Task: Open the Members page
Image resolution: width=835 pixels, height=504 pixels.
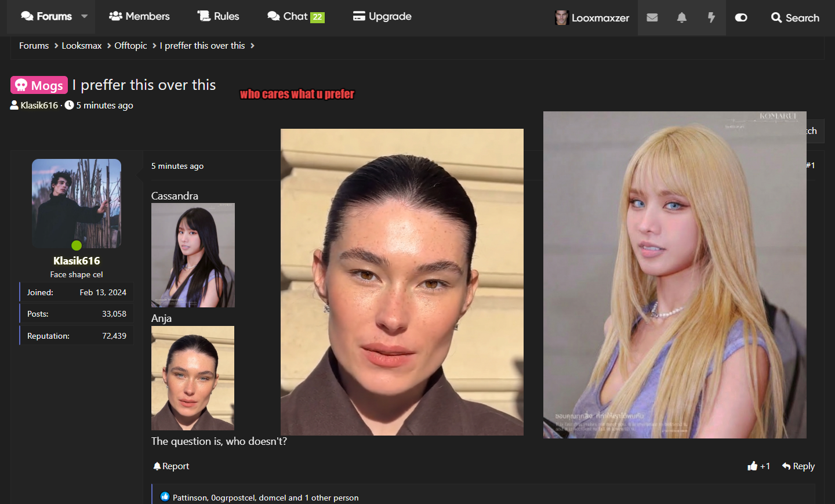Action: pos(139,16)
